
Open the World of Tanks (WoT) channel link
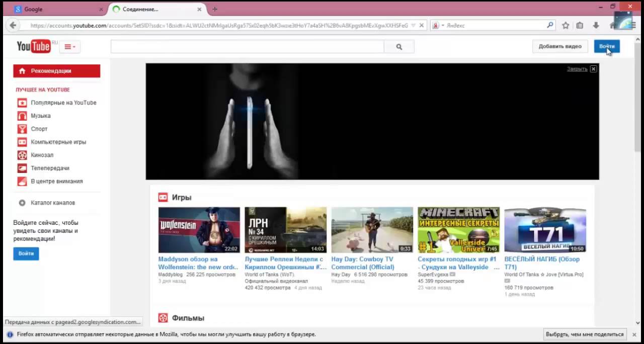270,275
